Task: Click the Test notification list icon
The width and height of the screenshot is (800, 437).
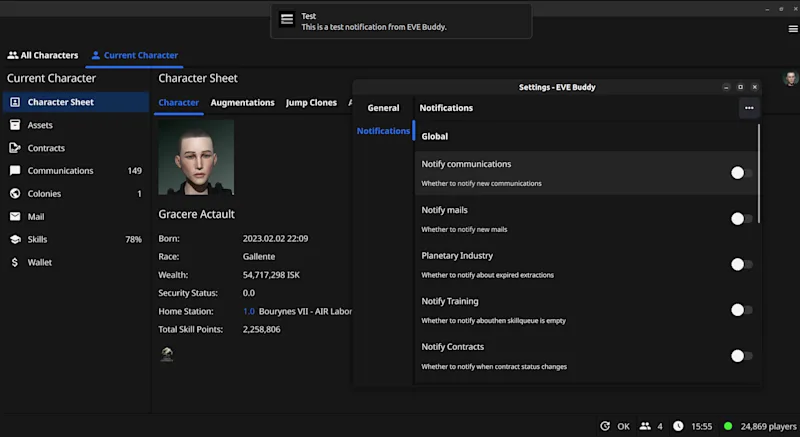Action: [x=287, y=19]
